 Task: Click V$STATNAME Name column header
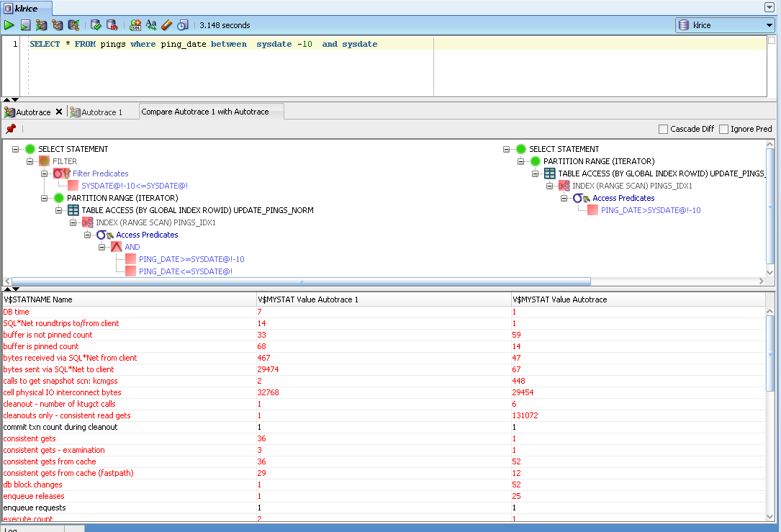(x=129, y=299)
